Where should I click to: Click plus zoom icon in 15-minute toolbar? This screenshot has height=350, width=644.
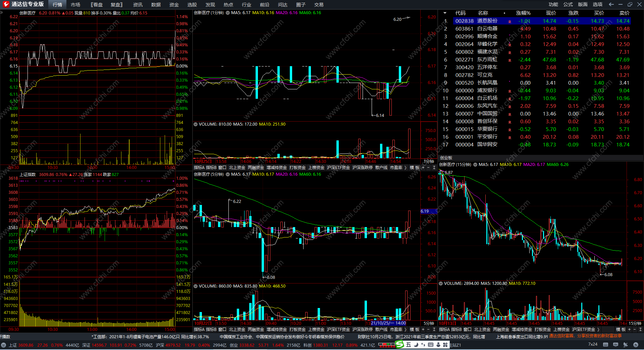(629, 330)
